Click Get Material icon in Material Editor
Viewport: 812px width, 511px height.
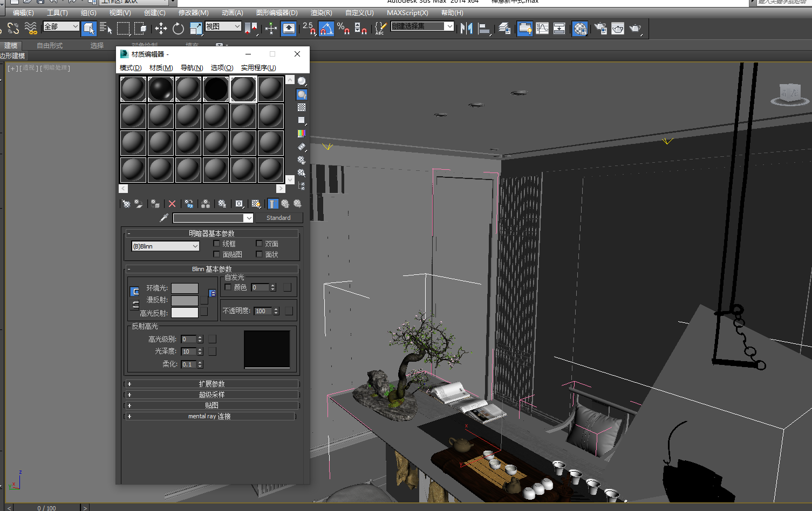point(126,204)
